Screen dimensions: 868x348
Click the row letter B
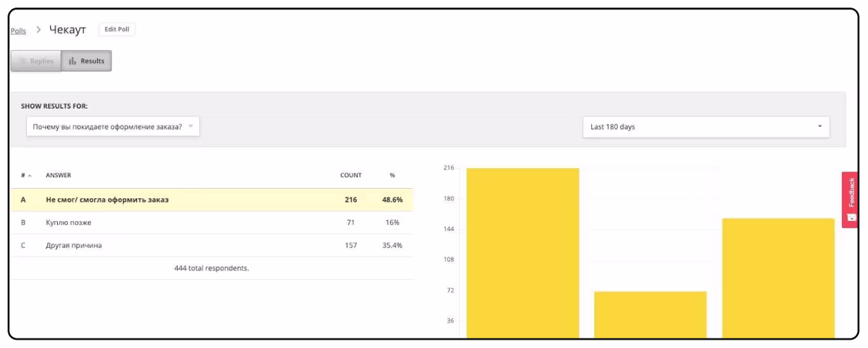(x=23, y=222)
